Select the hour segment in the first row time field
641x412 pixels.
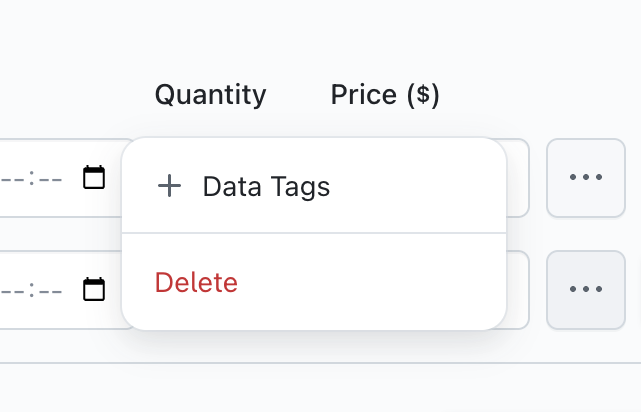coord(12,178)
